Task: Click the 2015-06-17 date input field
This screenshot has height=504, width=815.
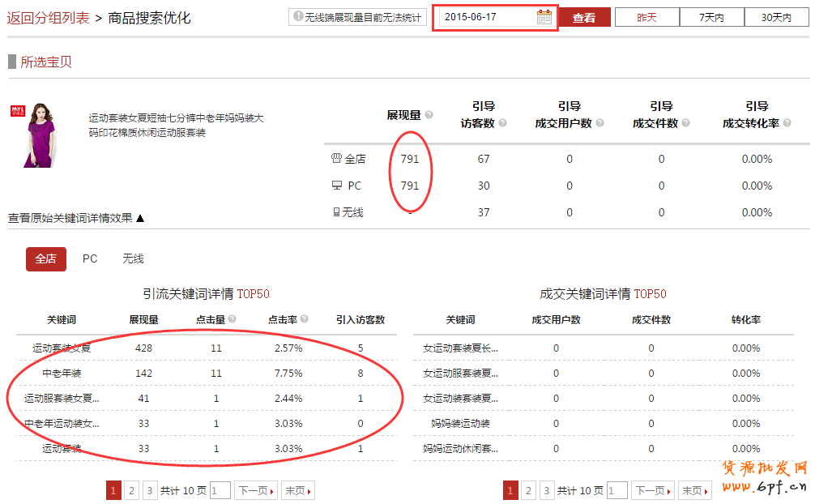Action: coord(486,17)
